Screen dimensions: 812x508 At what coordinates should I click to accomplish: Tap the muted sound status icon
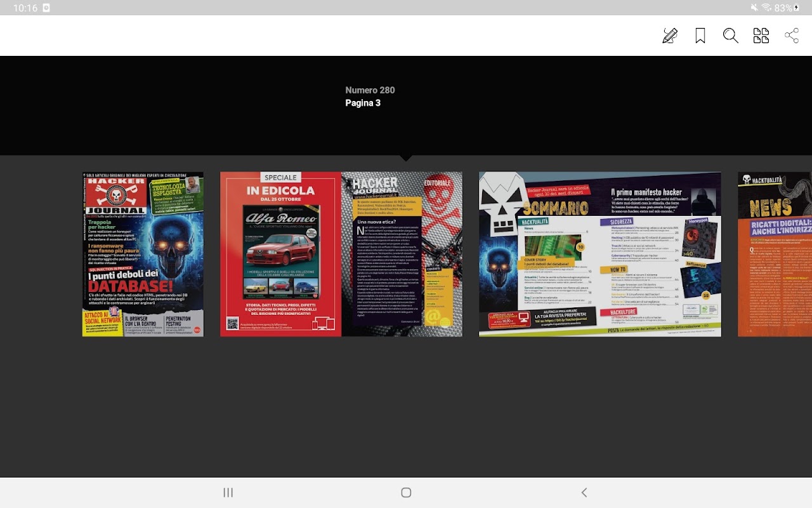click(754, 8)
